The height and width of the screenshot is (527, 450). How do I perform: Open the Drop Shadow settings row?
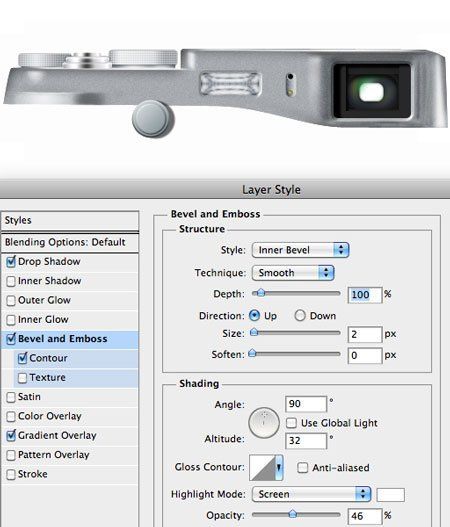(x=70, y=262)
